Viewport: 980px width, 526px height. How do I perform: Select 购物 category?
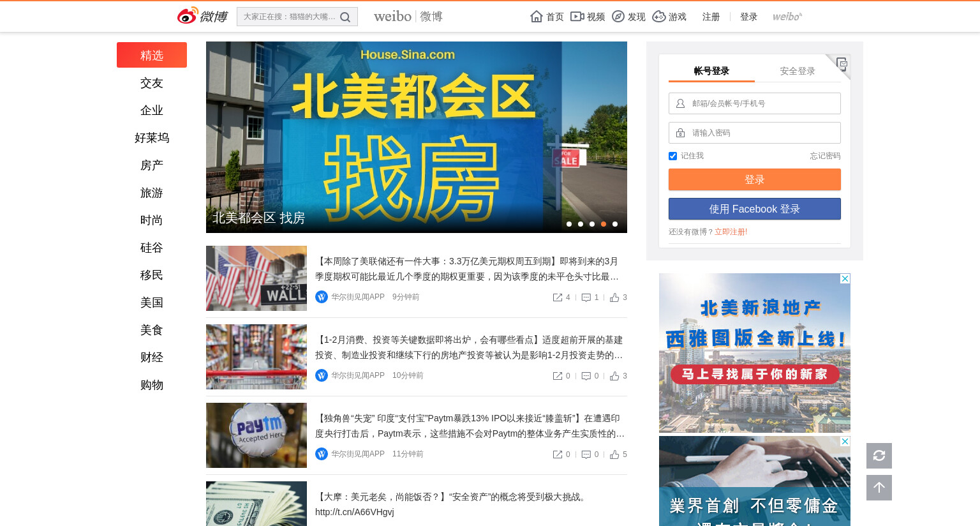pyautogui.click(x=152, y=385)
